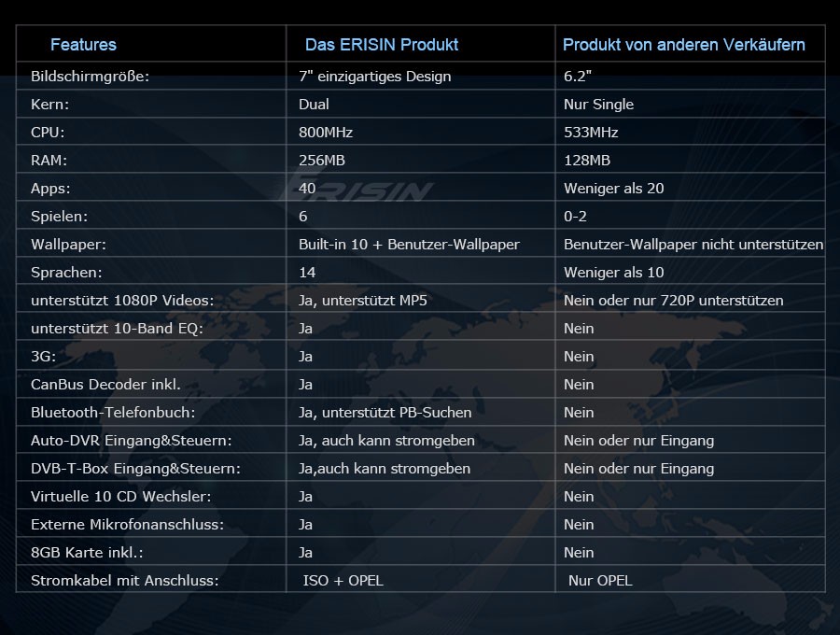The image size is (840, 635).
Task: Click the Nur OPEL cell
Action: coord(599,581)
